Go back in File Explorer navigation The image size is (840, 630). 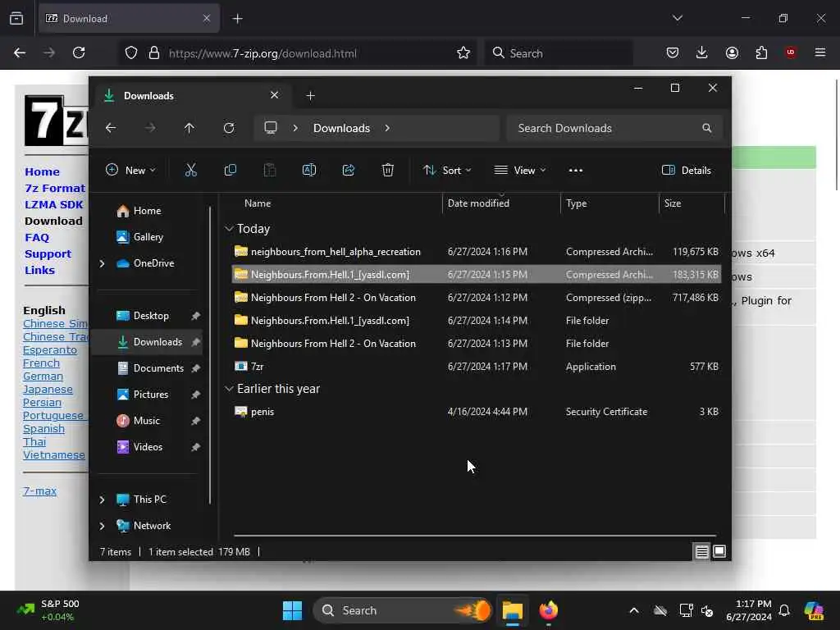[111, 128]
